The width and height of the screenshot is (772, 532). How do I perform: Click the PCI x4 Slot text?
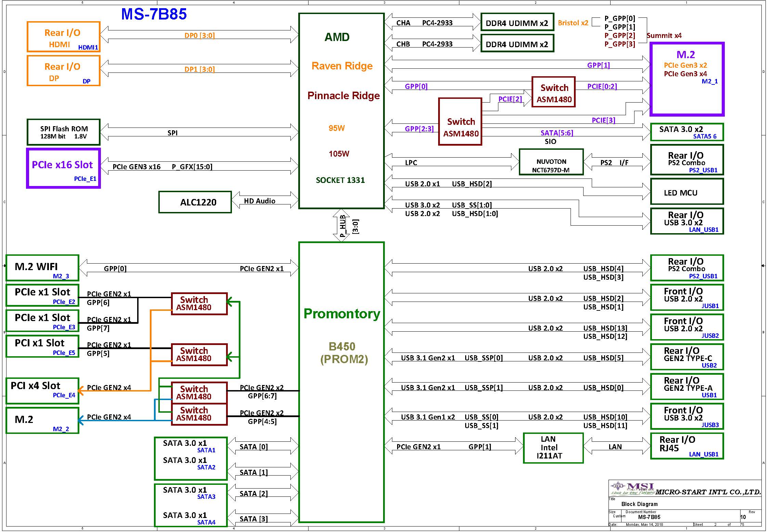coord(36,386)
